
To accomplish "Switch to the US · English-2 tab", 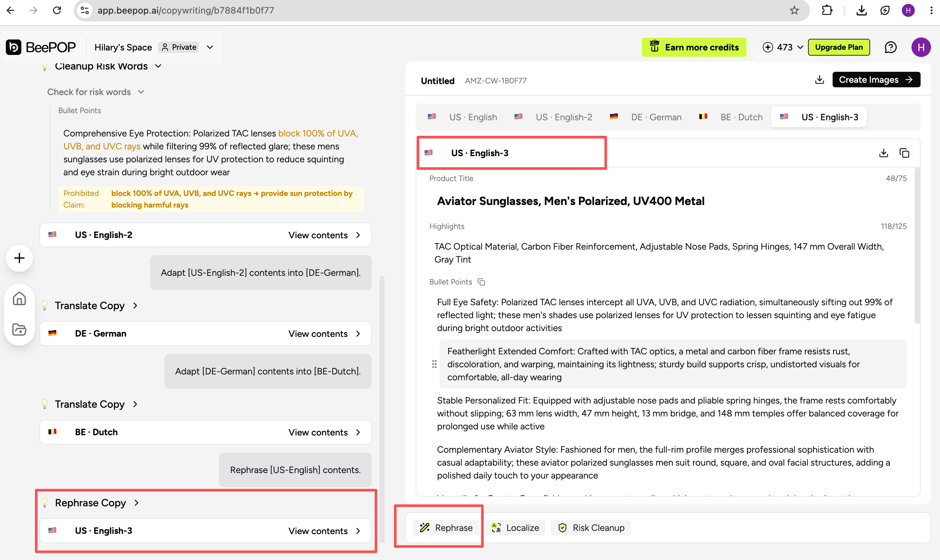I will pyautogui.click(x=553, y=117).
